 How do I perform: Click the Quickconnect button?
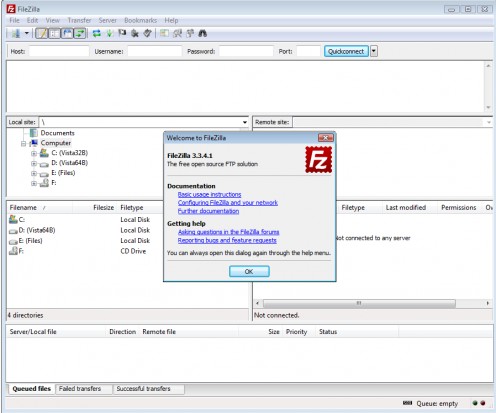[x=346, y=51]
